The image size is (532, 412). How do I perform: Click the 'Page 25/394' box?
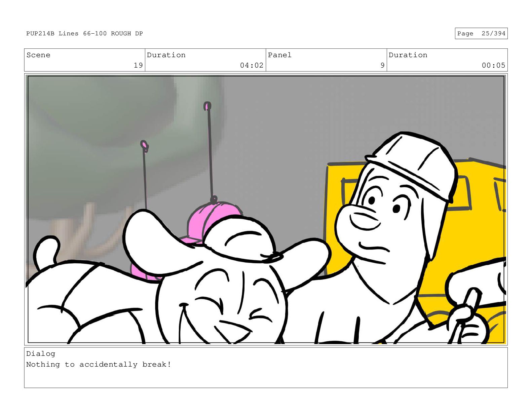coord(481,33)
